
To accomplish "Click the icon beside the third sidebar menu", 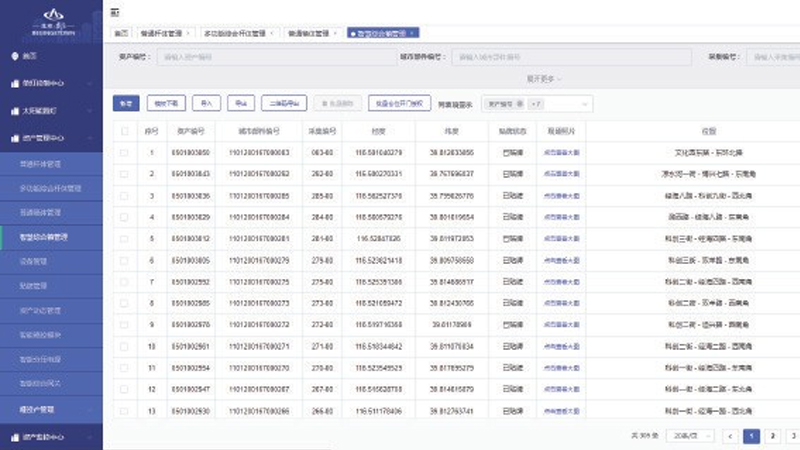I will pyautogui.click(x=13, y=110).
